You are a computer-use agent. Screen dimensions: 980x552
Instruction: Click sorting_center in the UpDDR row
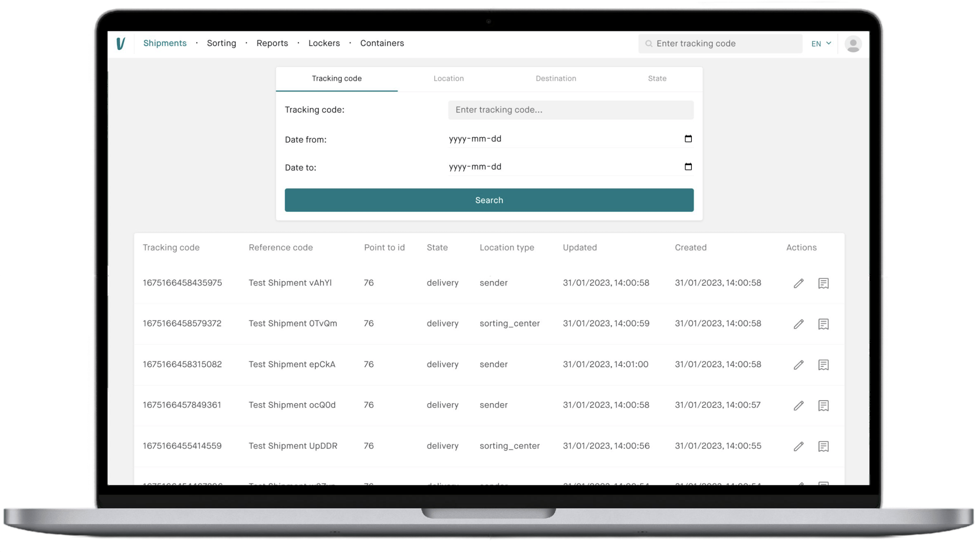[510, 446]
